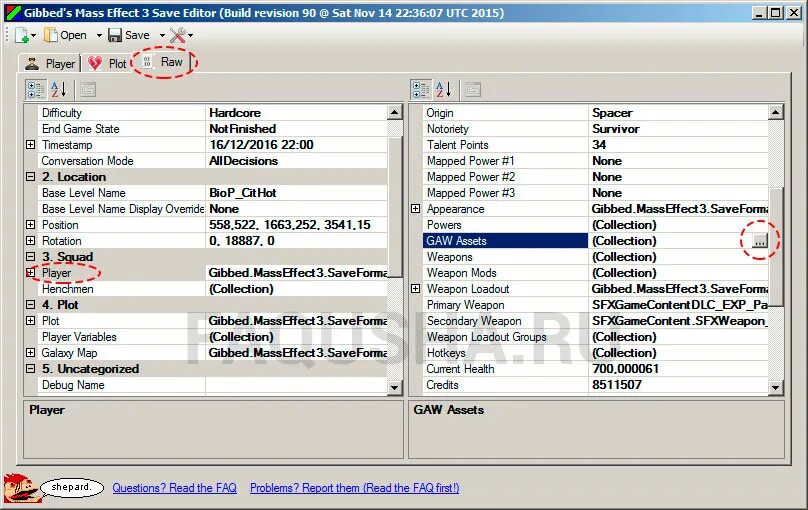
Task: Click the Open folder button
Action: pos(65,35)
